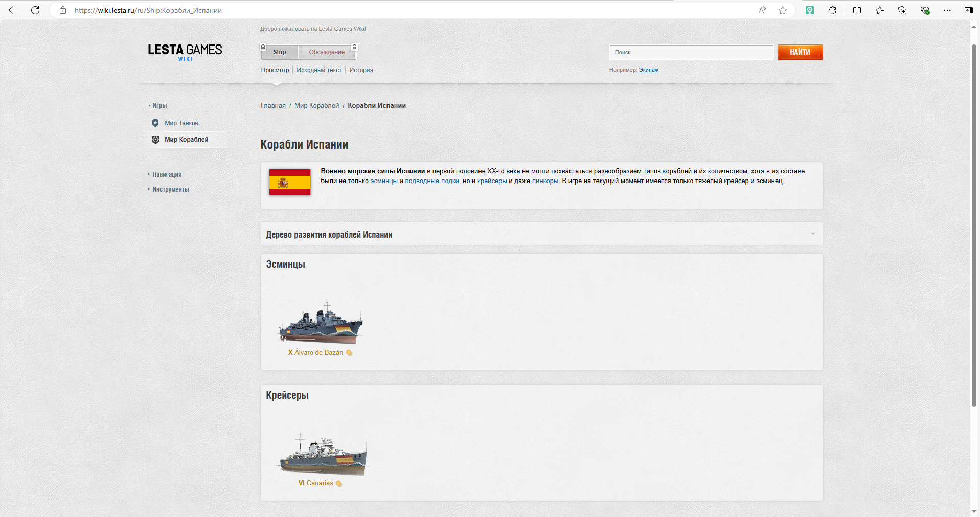The image size is (980, 517).
Task: Switch to the Ship tab
Action: click(x=280, y=52)
